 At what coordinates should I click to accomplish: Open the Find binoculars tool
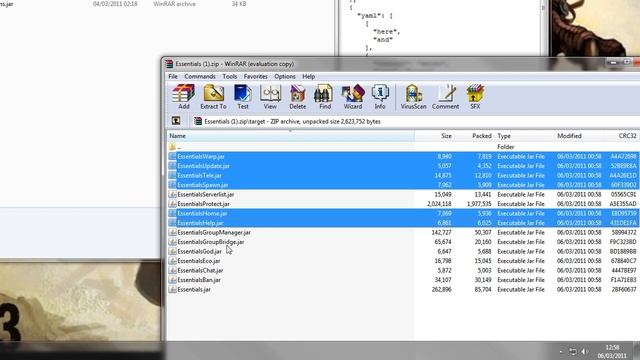pos(325,97)
